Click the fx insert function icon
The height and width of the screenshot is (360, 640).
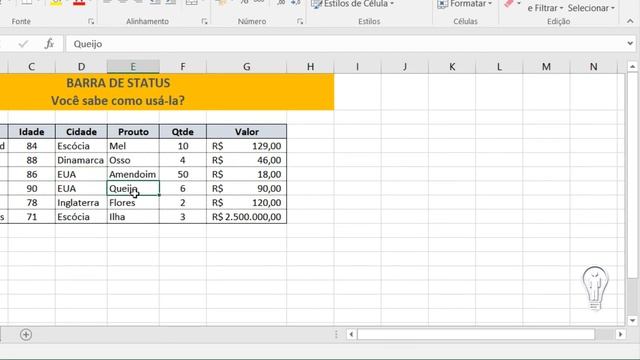pos(49,44)
